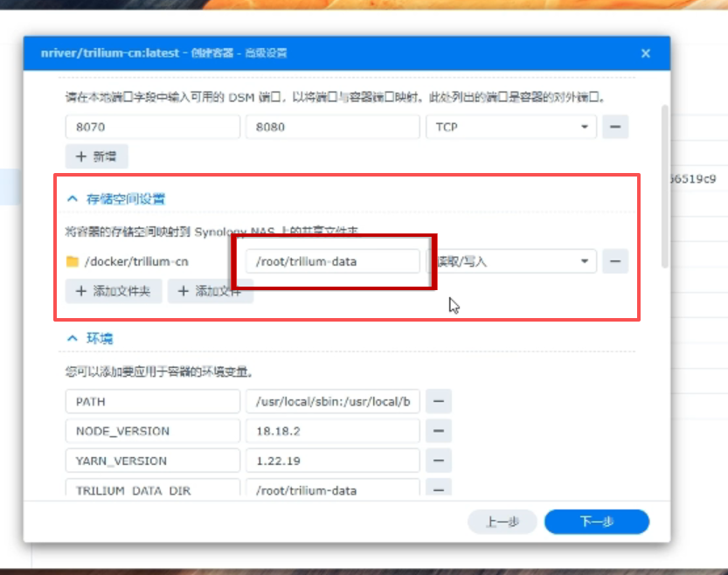Click the local port field showing 8070
728x575 pixels.
(152, 127)
